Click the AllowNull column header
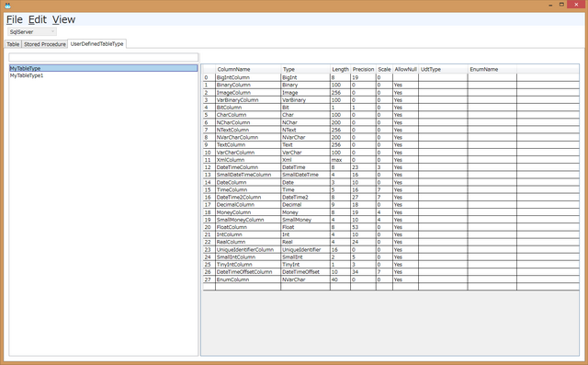Image resolution: width=588 pixels, height=365 pixels. [405, 69]
